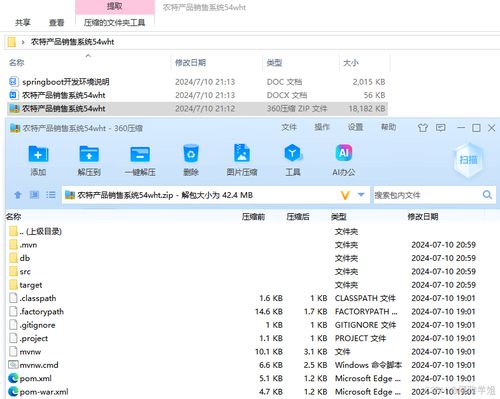Select the .factorypath file
The width and height of the screenshot is (500, 399).
click(x=42, y=312)
